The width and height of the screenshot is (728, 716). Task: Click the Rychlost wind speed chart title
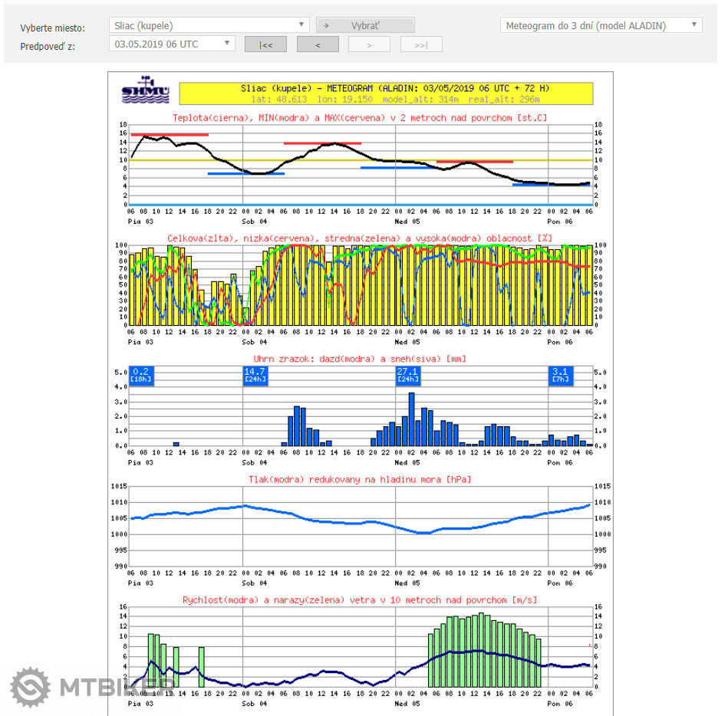pyautogui.click(x=359, y=599)
